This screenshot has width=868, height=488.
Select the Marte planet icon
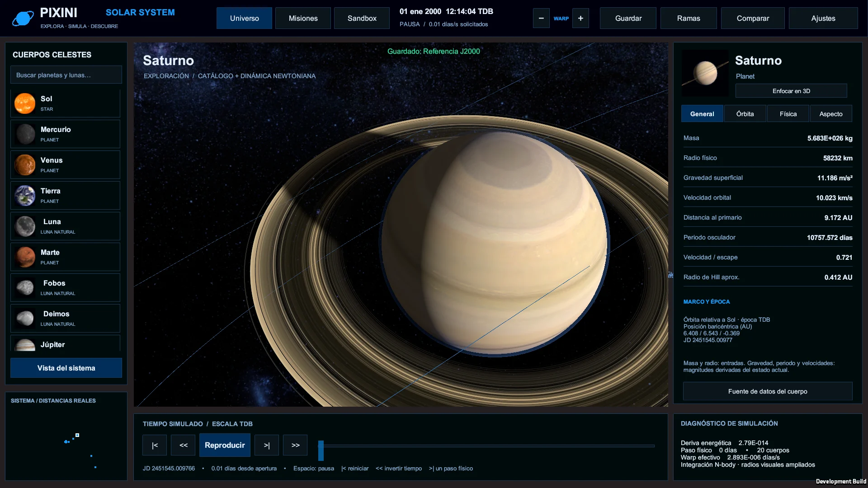click(25, 257)
